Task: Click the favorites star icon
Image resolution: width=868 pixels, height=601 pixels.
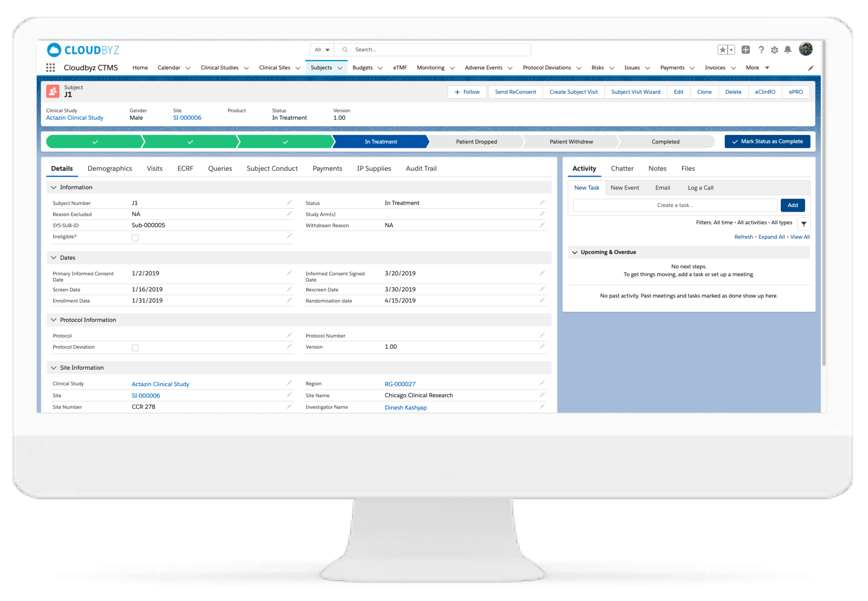Action: (x=722, y=50)
